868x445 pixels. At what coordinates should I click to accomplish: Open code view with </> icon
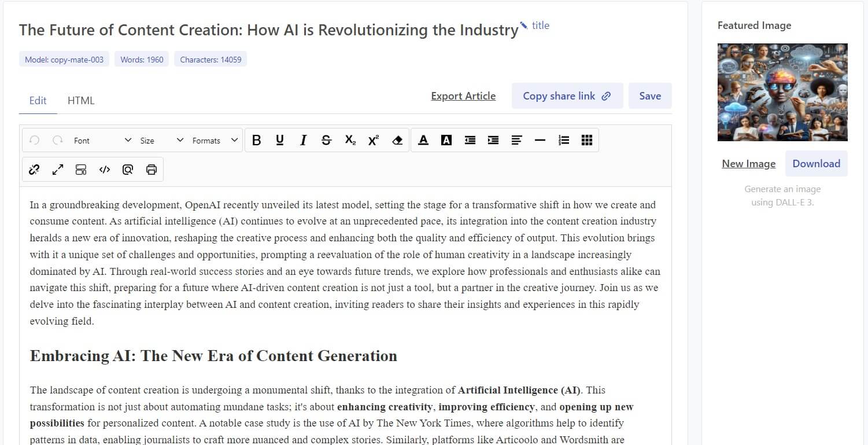point(105,170)
